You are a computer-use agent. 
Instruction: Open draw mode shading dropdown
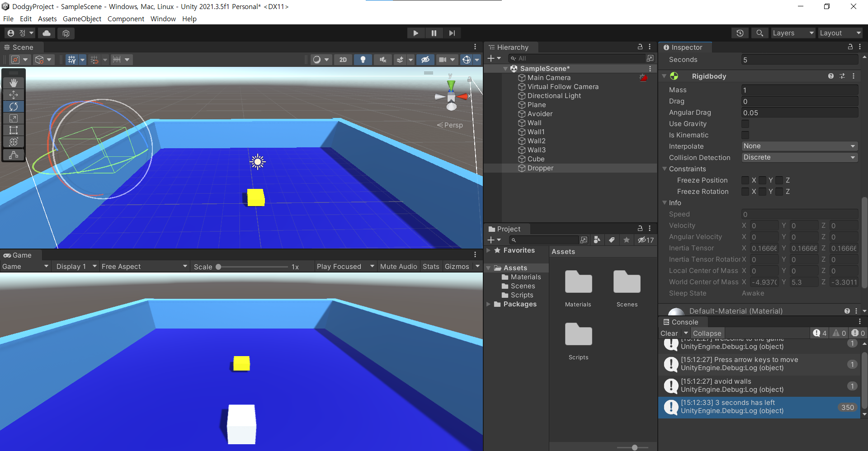pos(321,60)
